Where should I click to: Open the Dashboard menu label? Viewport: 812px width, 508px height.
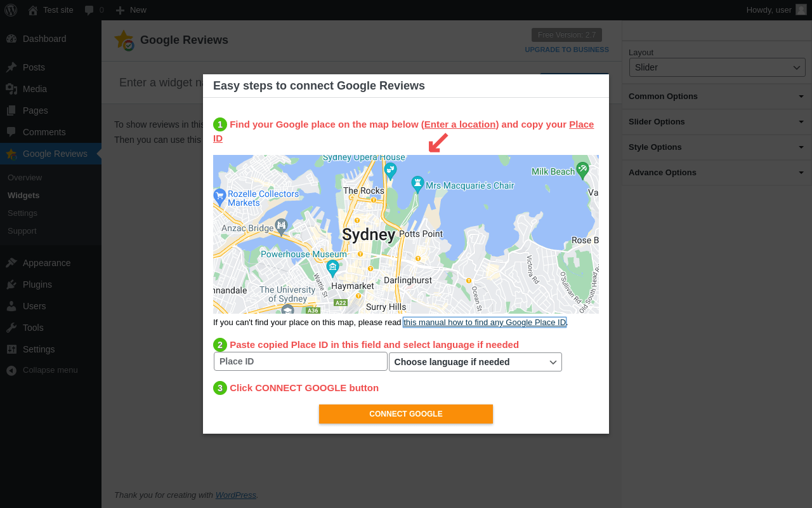44,39
